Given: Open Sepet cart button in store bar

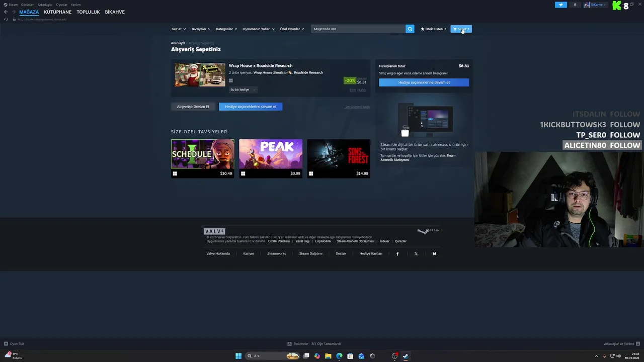Looking at the screenshot, I should tap(461, 29).
